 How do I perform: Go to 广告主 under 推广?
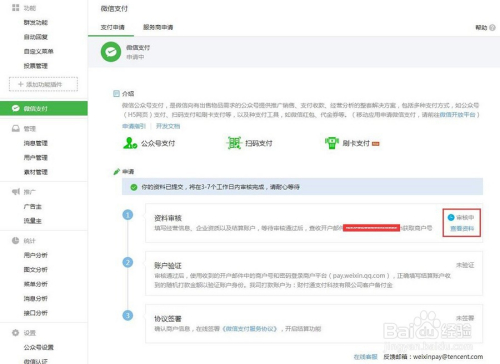33,206
